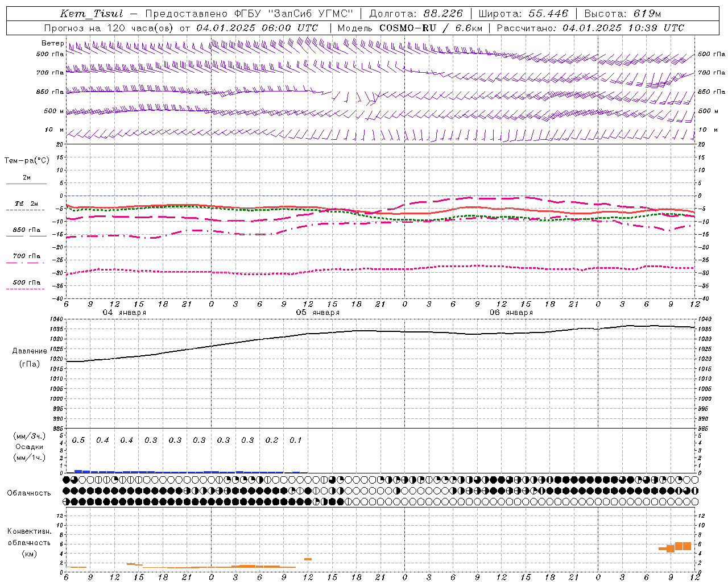Click the 1040 value on left pressure axis

[57, 319]
